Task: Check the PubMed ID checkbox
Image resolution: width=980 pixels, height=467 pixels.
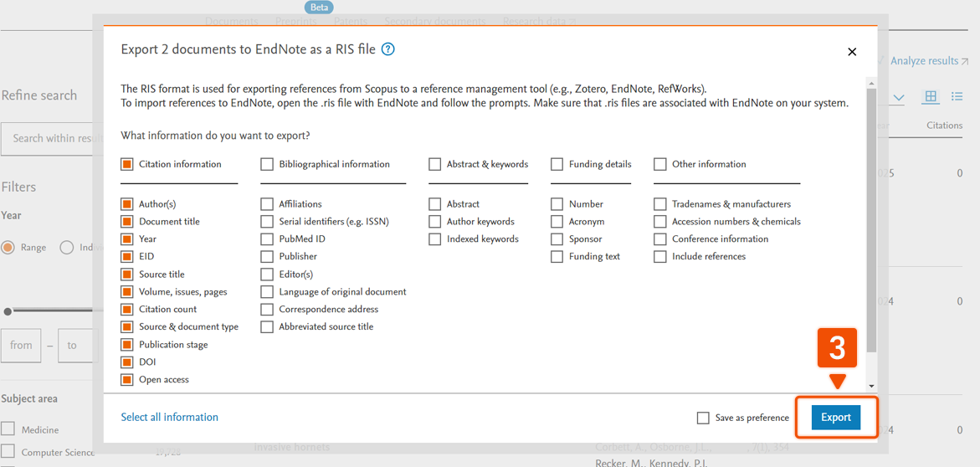Action: coord(267,239)
